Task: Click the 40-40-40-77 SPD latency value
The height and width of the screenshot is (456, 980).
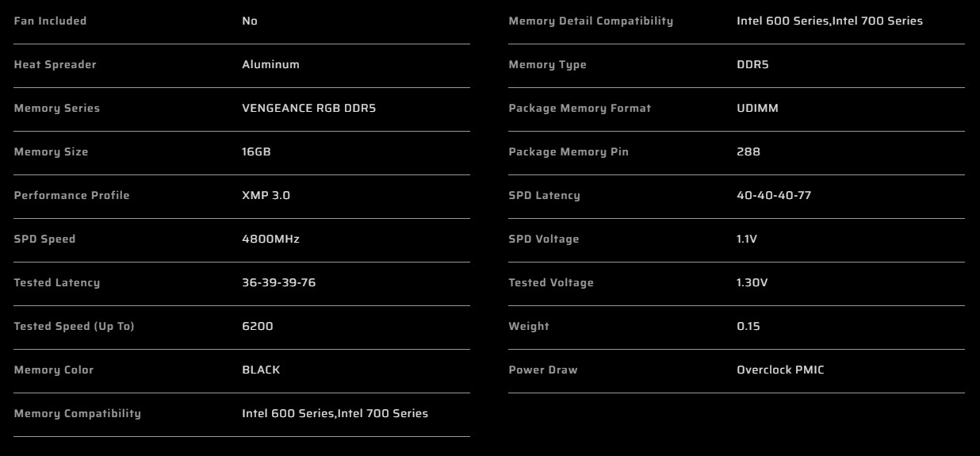Action: (x=773, y=195)
